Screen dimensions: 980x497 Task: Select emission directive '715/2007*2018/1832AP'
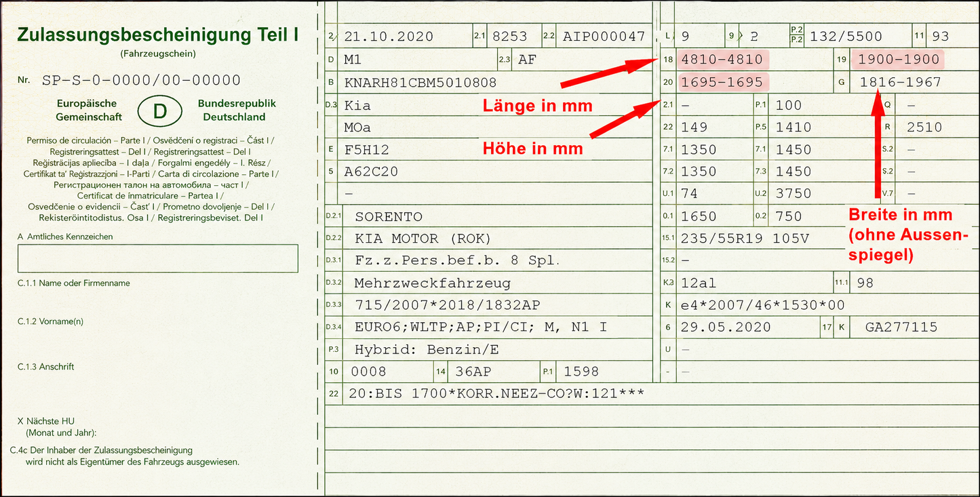pyautogui.click(x=448, y=305)
